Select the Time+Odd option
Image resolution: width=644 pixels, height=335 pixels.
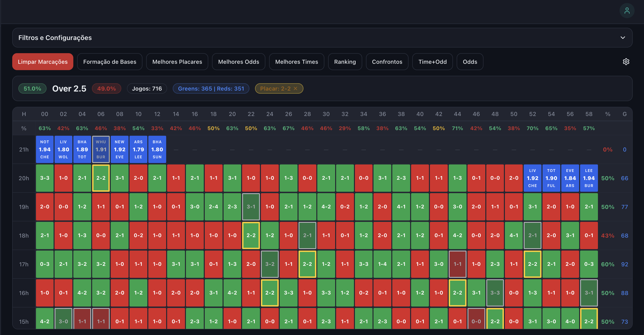(432, 62)
